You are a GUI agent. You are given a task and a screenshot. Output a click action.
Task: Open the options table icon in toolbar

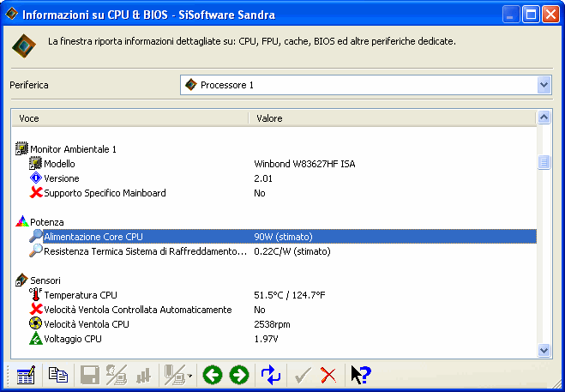26,375
